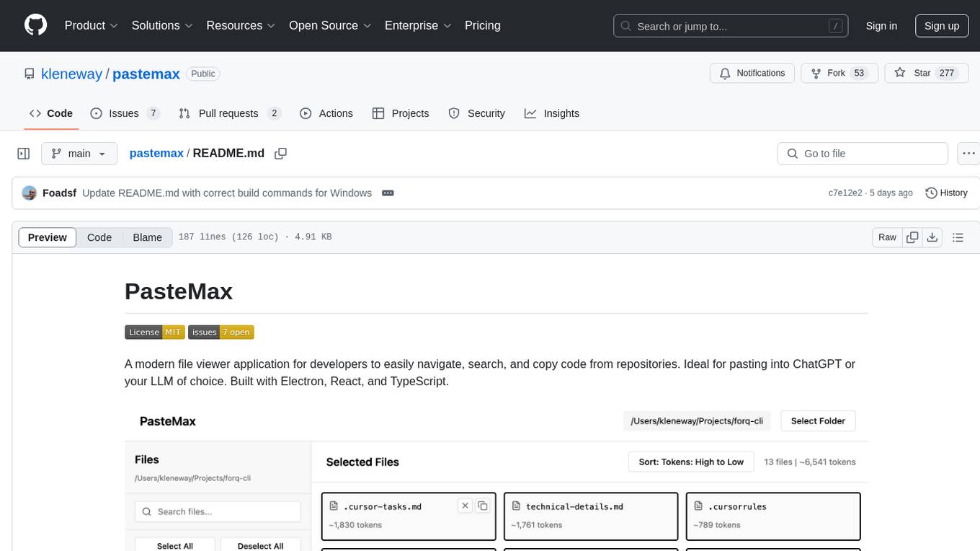Expand the Resources menu
The height and width of the screenshot is (551, 980).
241,25
